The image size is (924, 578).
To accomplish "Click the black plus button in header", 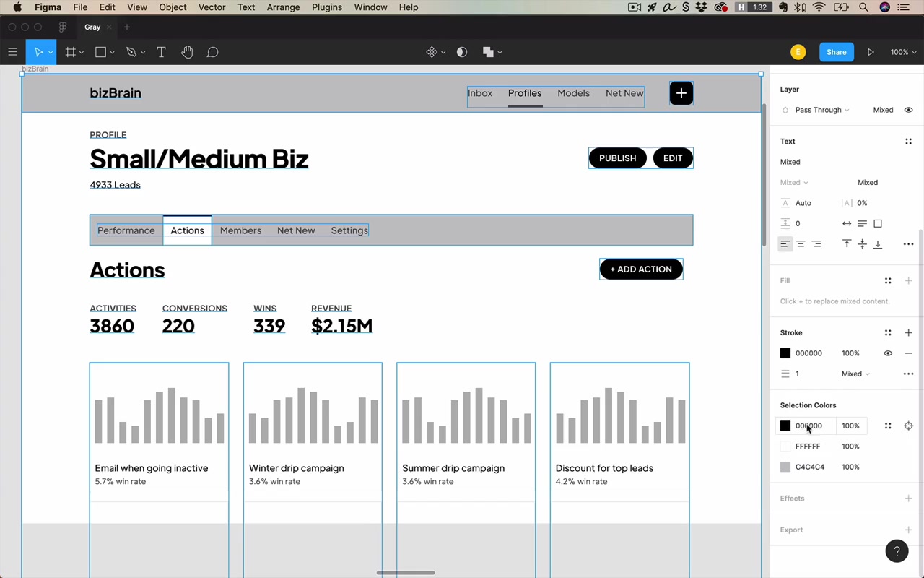I will pos(681,93).
